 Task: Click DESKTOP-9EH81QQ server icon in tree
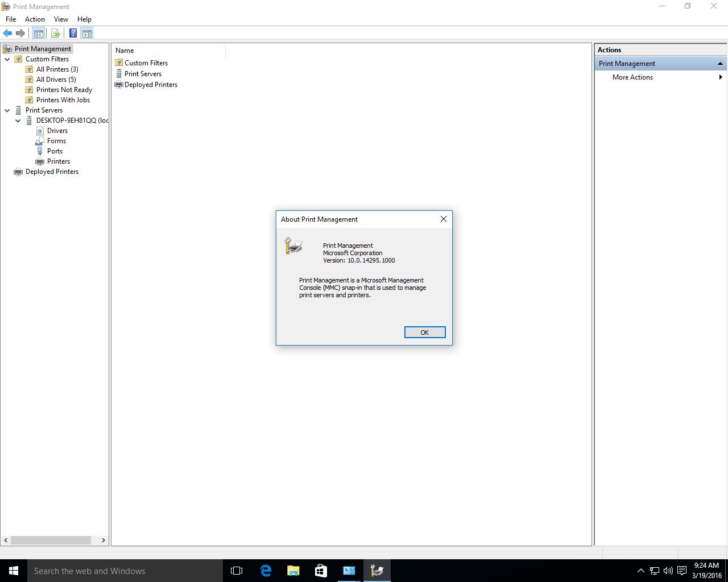[x=29, y=120]
